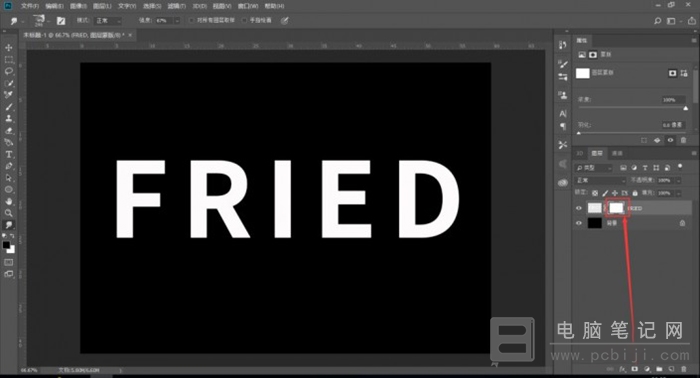700x378 pixels.
Task: Open the Help menu
Action: tap(274, 6)
